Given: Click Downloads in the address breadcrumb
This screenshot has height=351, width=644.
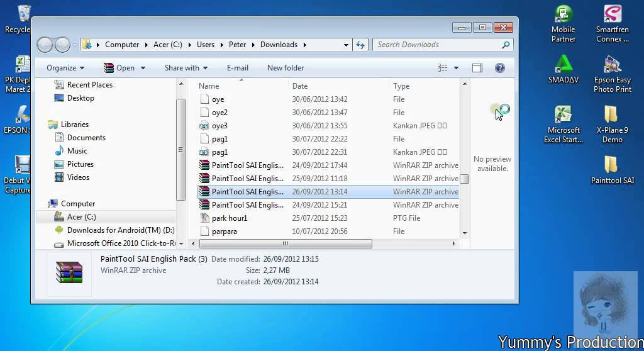Looking at the screenshot, I should point(279,45).
